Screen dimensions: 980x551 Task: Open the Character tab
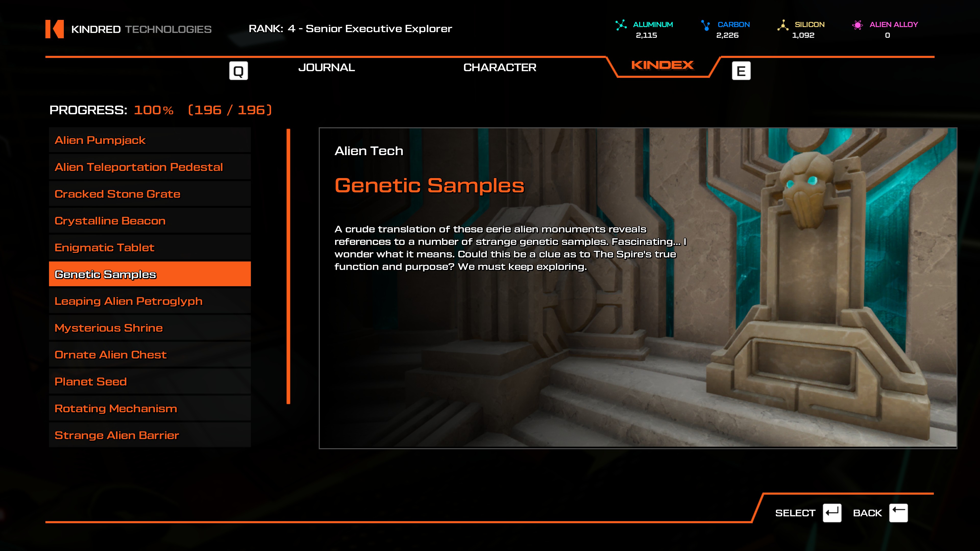tap(499, 67)
